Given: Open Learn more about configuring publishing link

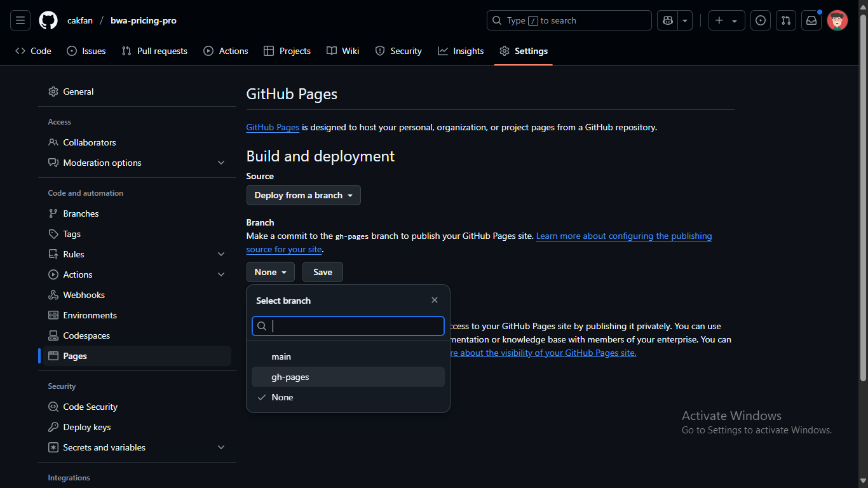Looking at the screenshot, I should tap(624, 236).
